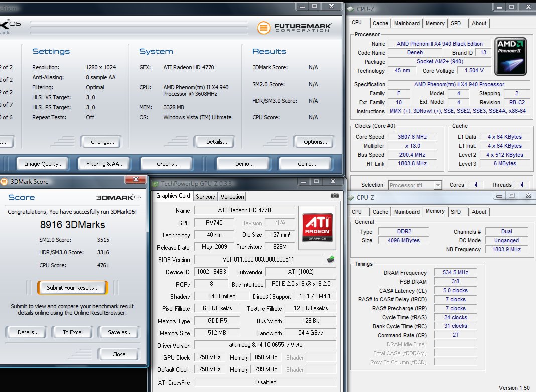Click the GPU Name field ATI Radeon HD 4770

244,210
